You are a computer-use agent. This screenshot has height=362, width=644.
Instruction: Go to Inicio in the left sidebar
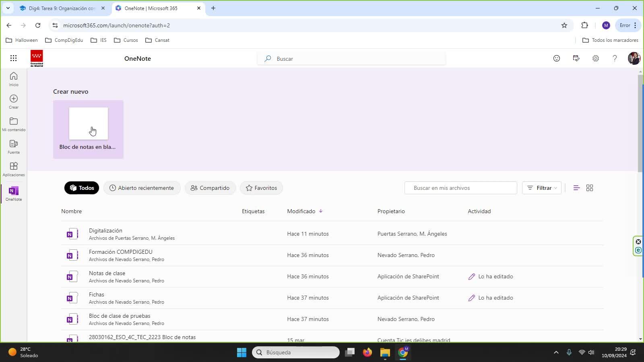click(x=14, y=79)
